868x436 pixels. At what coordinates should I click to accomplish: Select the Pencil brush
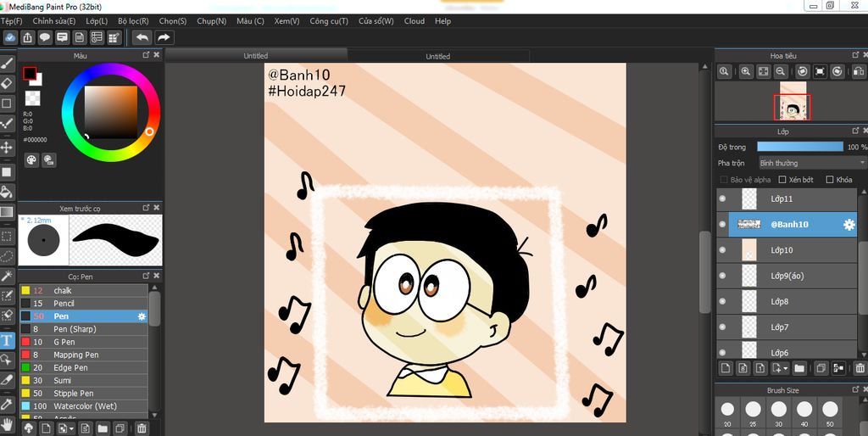pos(84,304)
